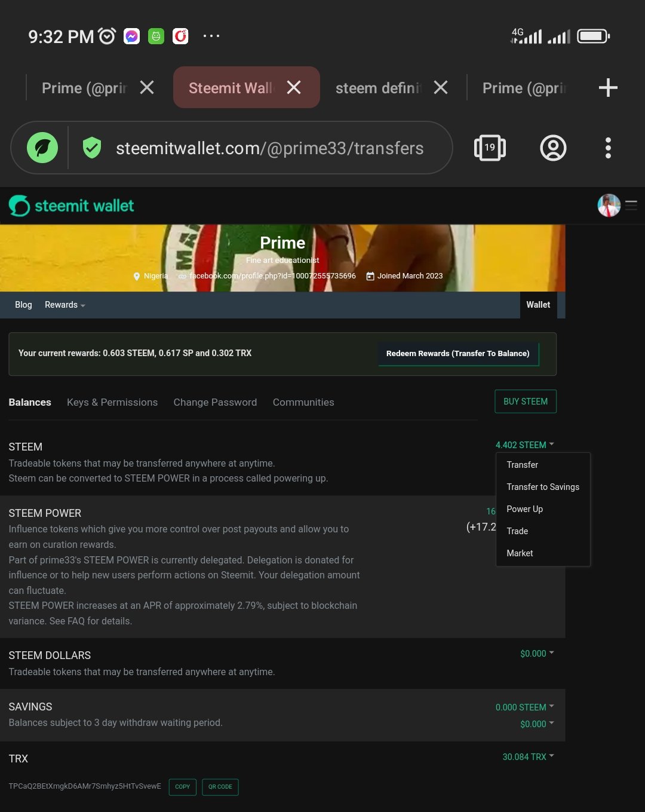Open the hamburger menu beside avatar

pyautogui.click(x=631, y=206)
